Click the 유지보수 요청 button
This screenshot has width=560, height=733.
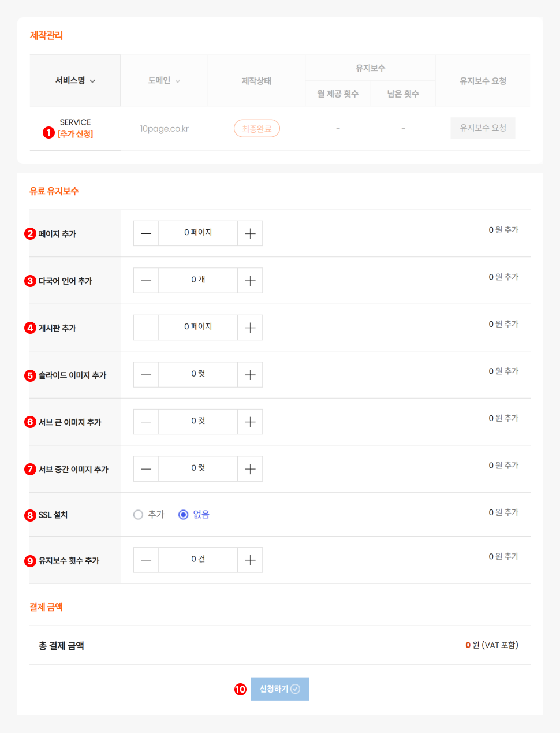[x=483, y=128]
